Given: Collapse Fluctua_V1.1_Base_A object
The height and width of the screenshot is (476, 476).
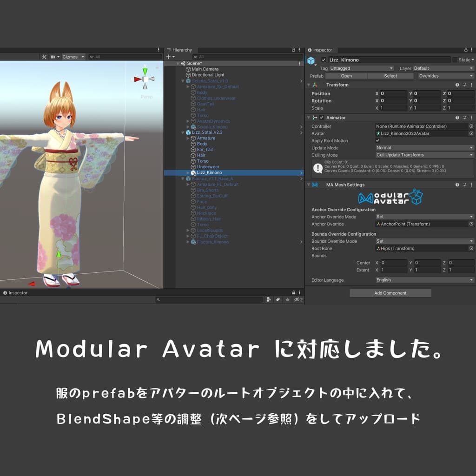Looking at the screenshot, I should [x=183, y=179].
